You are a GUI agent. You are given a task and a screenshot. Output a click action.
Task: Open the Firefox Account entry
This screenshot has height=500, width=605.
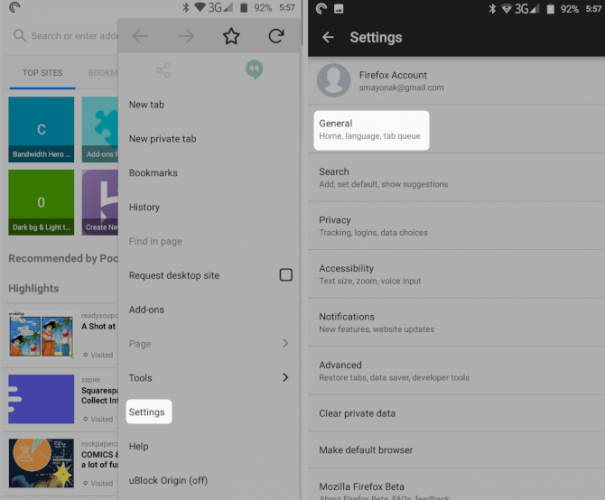point(456,81)
